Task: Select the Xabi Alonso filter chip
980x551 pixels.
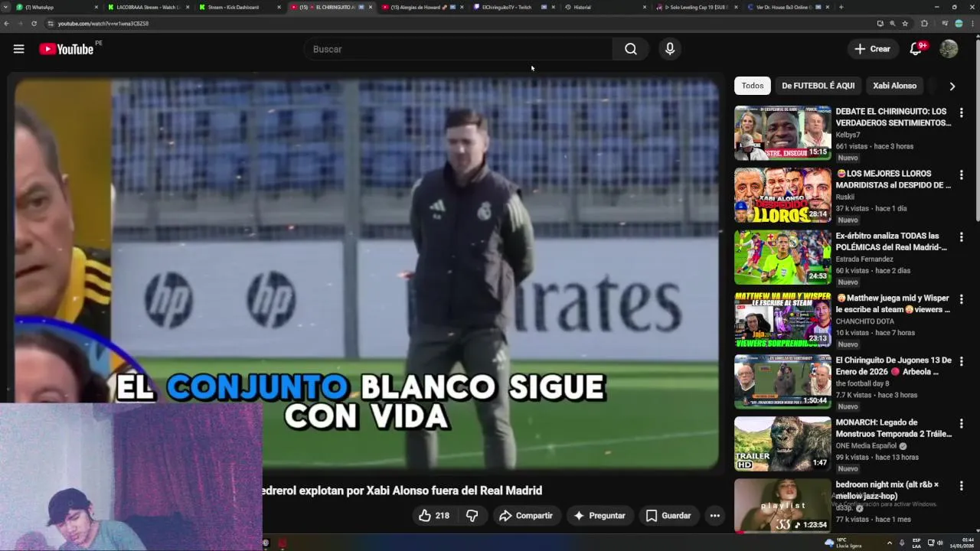Action: point(894,86)
